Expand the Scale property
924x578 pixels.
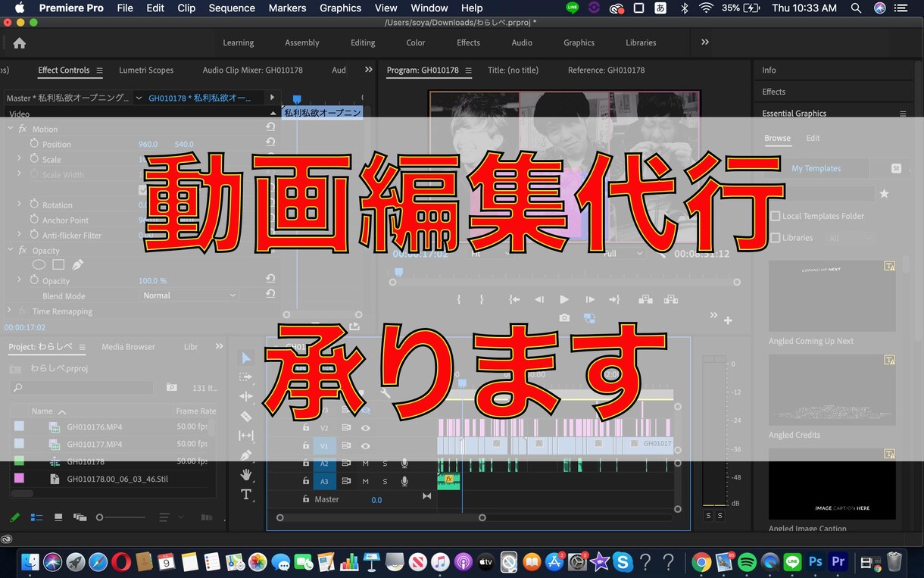19,158
